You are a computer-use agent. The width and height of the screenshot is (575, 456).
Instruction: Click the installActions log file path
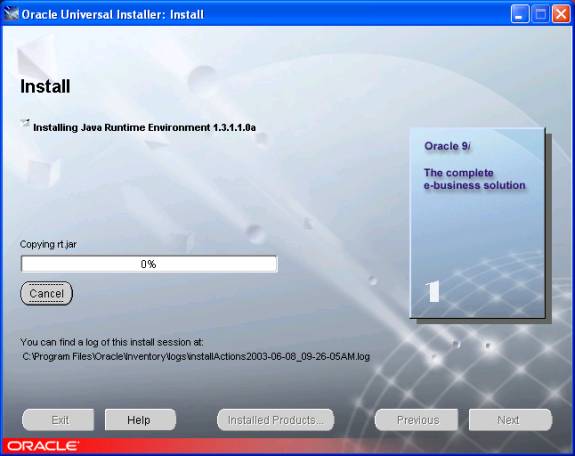click(196, 356)
